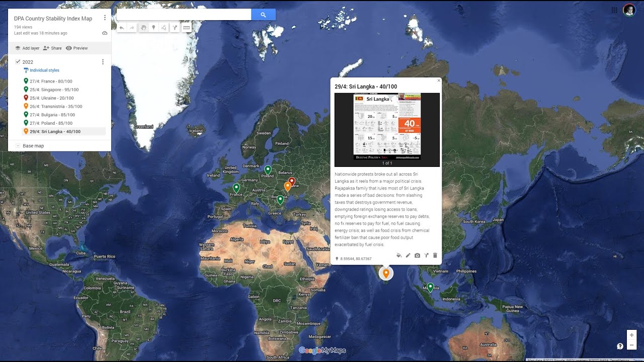This screenshot has width=644, height=362.
Task: Close the Sri Langka info popup
Action: 439,80
